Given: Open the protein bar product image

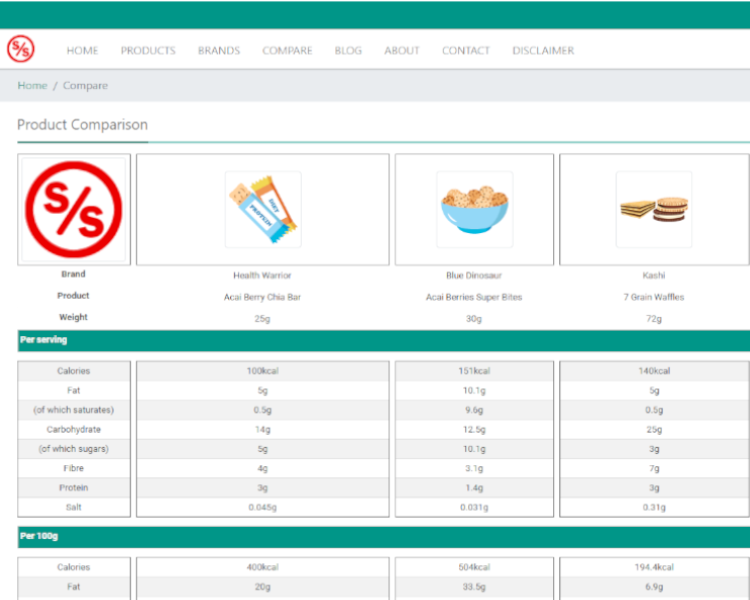Looking at the screenshot, I should pos(263,209).
